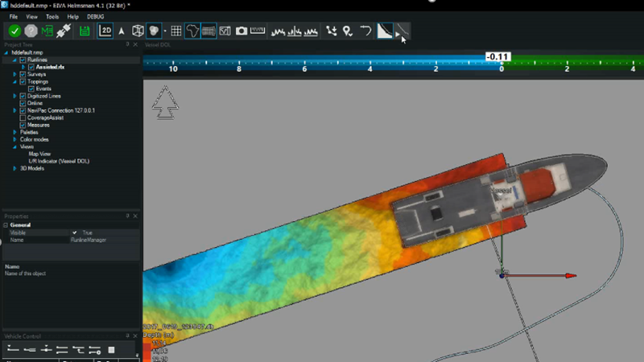Click the green save disk icon
Viewport: 644px width, 362px height.
click(85, 31)
